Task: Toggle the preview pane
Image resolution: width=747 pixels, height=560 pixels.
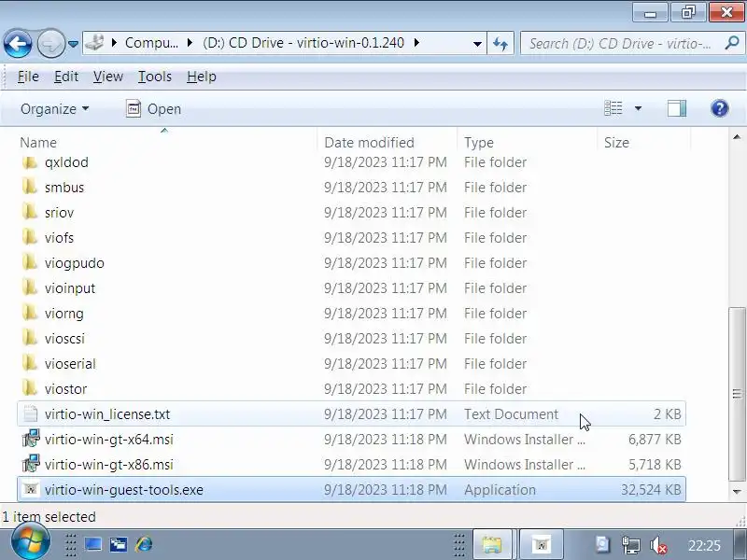Action: pos(676,108)
